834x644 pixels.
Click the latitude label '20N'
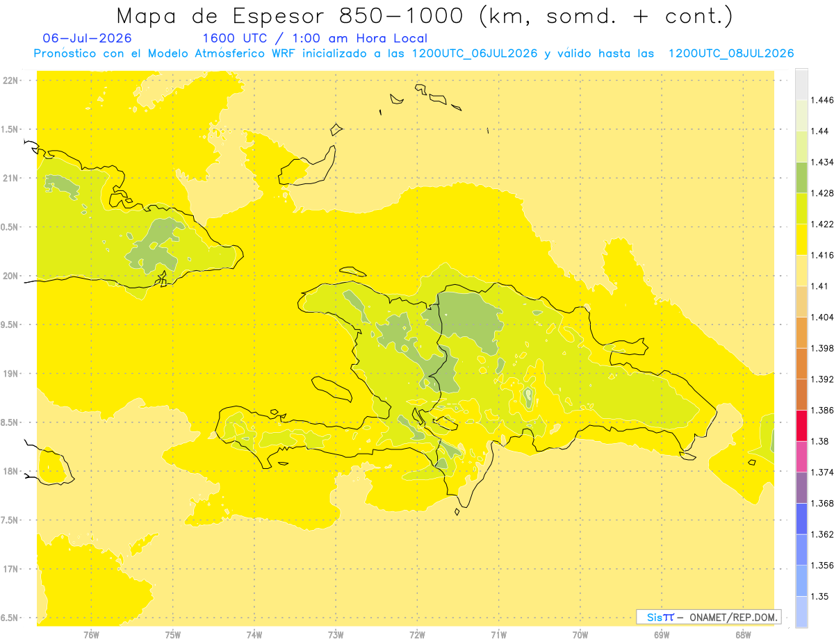[10, 276]
